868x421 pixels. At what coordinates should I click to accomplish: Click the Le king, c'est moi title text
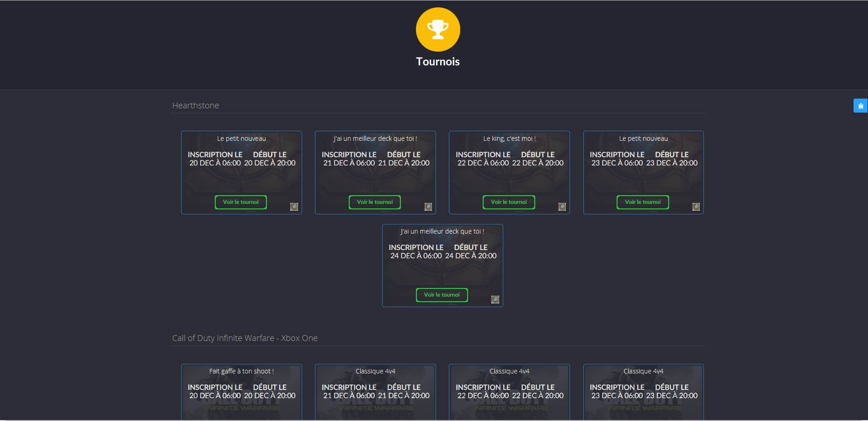pos(509,139)
